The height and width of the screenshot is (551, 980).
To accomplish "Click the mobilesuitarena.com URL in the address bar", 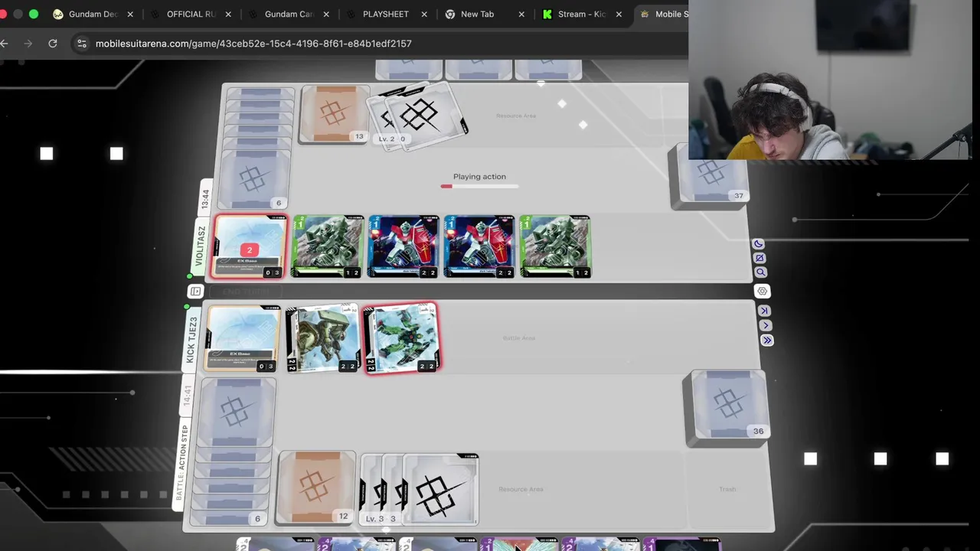I will [x=253, y=44].
